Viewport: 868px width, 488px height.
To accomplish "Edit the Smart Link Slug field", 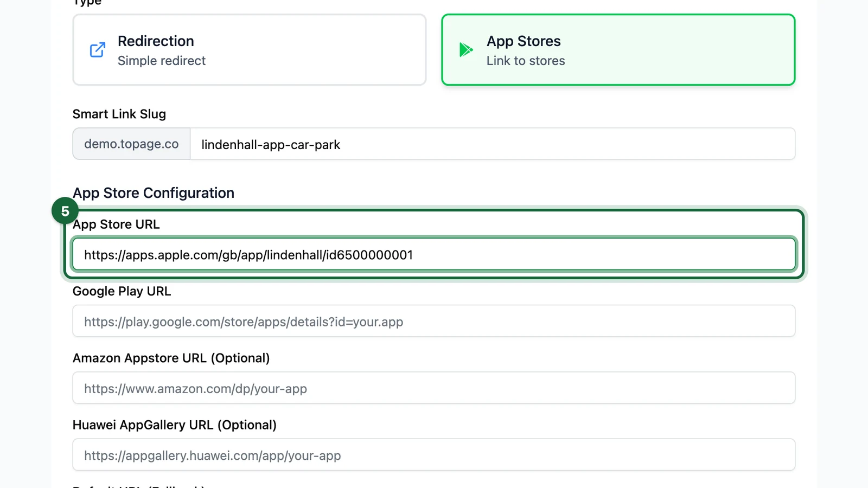I will [493, 144].
